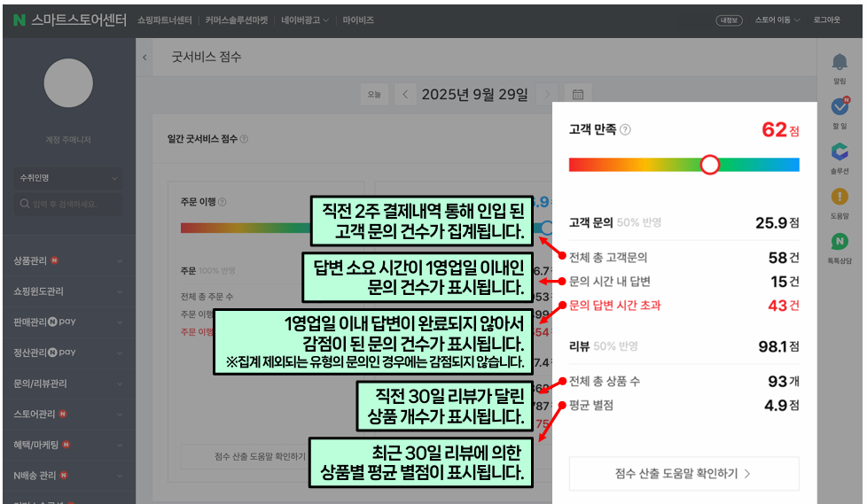Open the 수취인명 search dropdown
Screen dimensions: 867x504
67,178
